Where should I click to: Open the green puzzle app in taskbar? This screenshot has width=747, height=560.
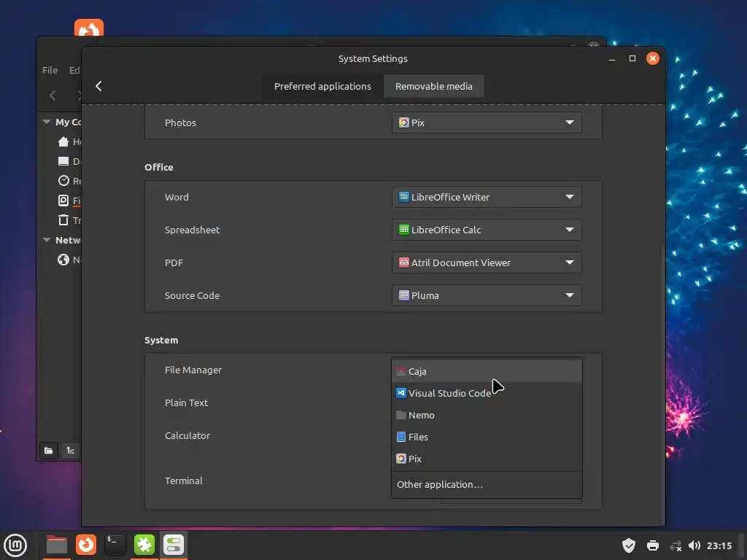click(x=144, y=545)
